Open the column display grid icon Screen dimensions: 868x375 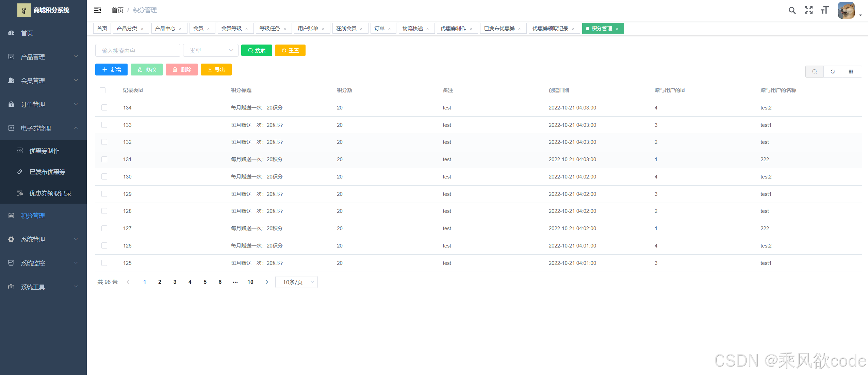pyautogui.click(x=851, y=71)
